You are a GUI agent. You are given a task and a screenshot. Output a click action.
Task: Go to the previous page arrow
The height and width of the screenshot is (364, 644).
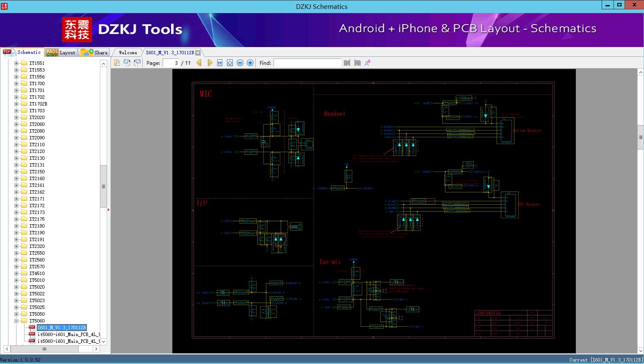[199, 63]
